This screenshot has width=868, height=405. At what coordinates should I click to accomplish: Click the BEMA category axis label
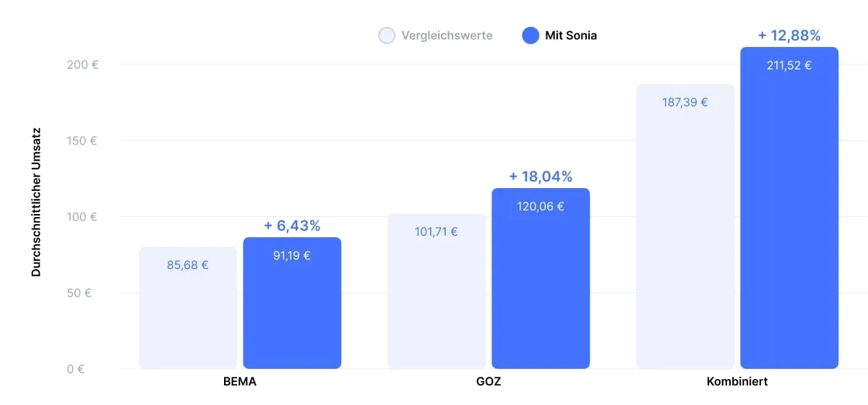click(240, 381)
